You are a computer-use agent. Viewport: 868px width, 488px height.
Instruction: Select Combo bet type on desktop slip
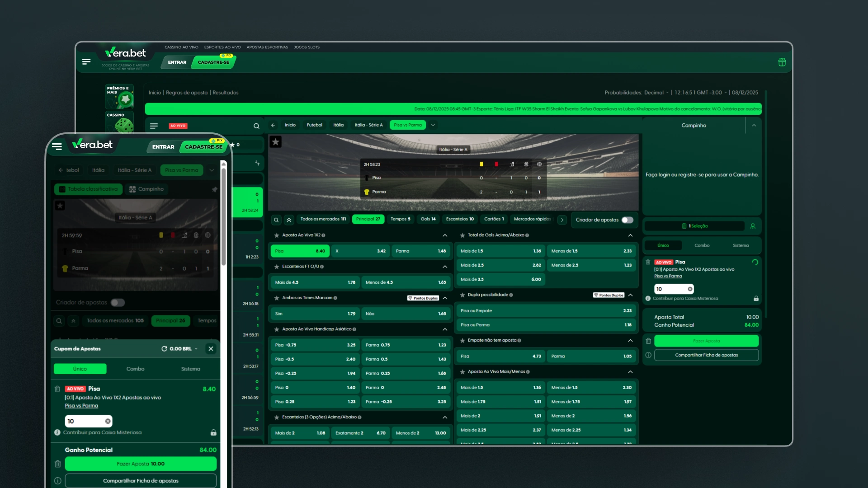702,246
